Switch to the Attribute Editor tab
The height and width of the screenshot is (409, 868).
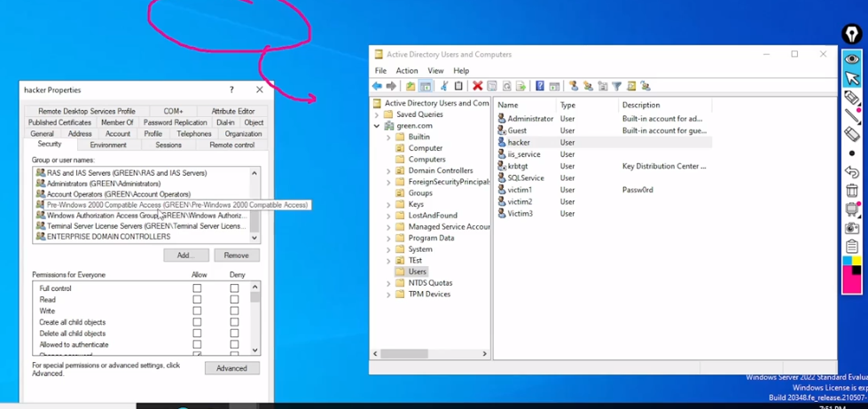coord(233,111)
